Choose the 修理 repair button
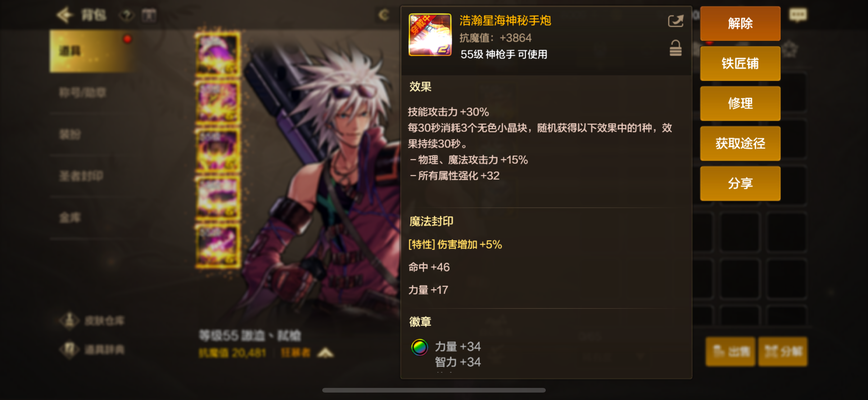This screenshot has width=868, height=400. 740,103
